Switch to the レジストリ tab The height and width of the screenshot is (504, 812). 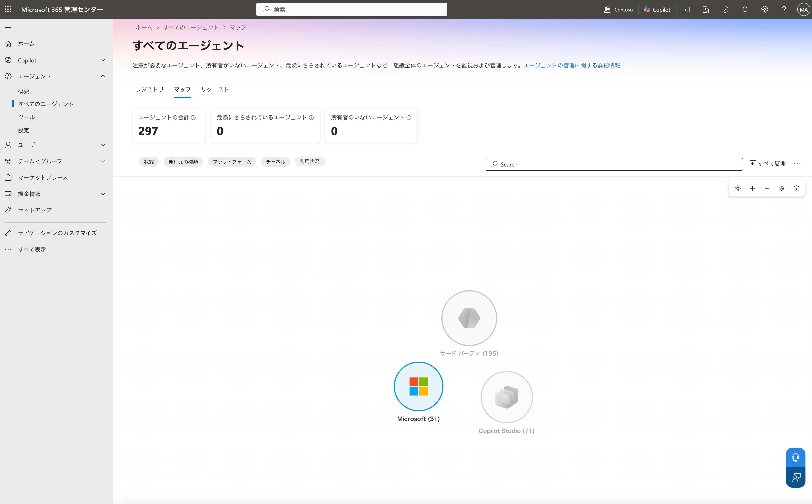click(150, 89)
